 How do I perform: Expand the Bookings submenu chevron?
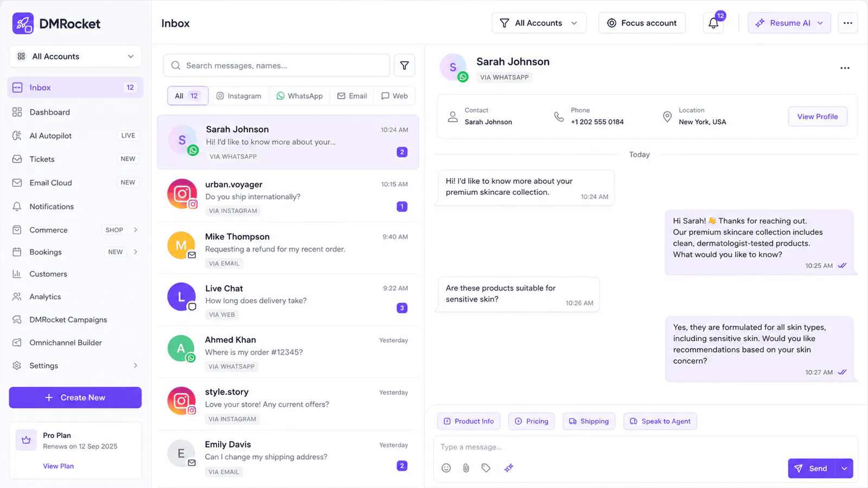(135, 252)
